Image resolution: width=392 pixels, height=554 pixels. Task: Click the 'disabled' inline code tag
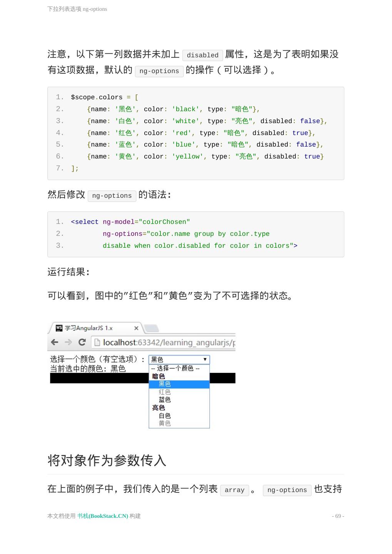click(x=203, y=55)
